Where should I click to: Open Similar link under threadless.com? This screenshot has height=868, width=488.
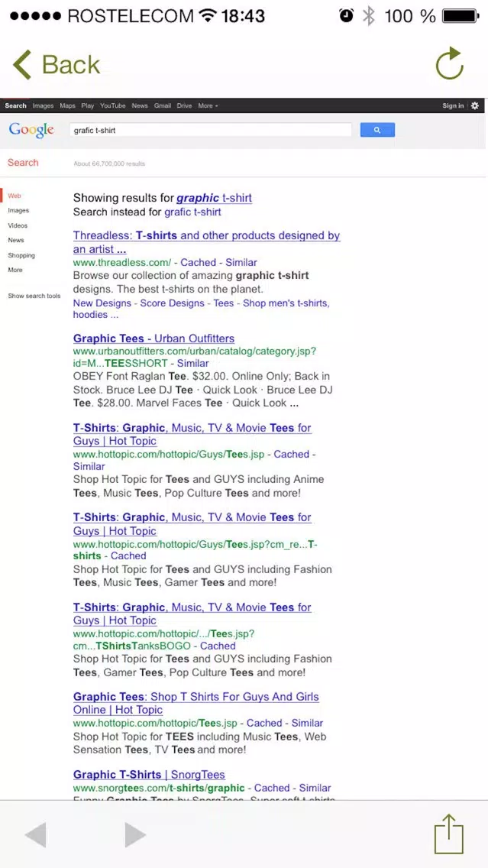[241, 262]
